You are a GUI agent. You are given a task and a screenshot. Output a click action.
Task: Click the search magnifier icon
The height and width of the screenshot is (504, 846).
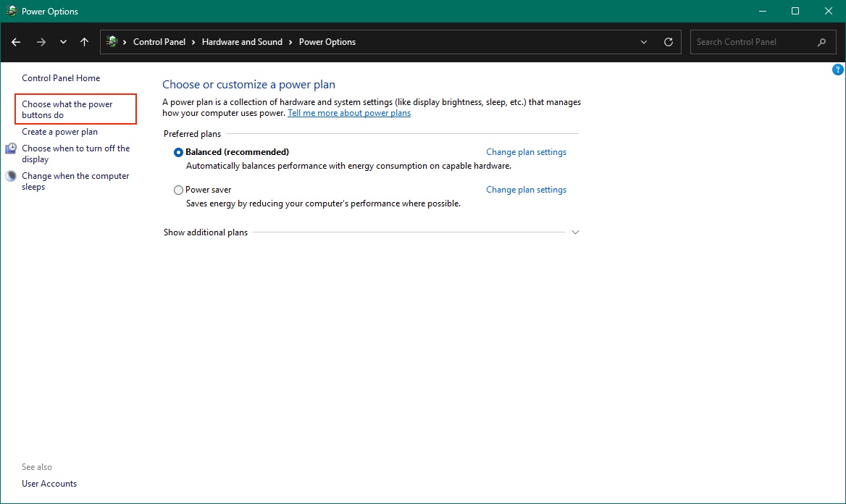tap(821, 42)
